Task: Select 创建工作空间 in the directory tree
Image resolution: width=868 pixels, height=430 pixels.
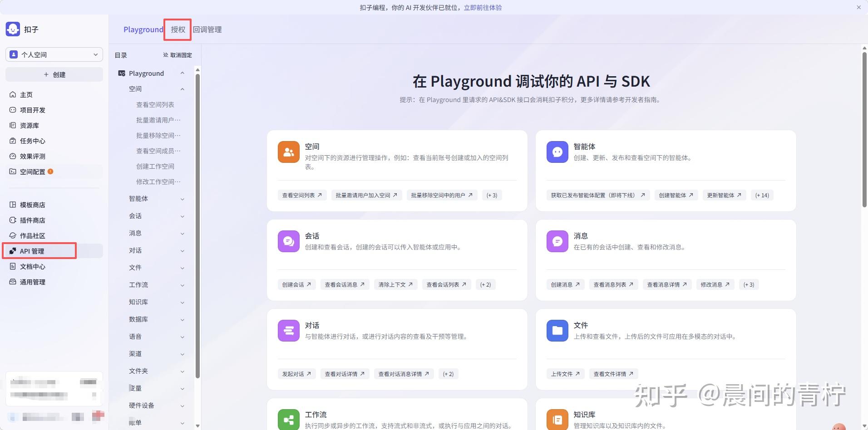Action: point(155,166)
